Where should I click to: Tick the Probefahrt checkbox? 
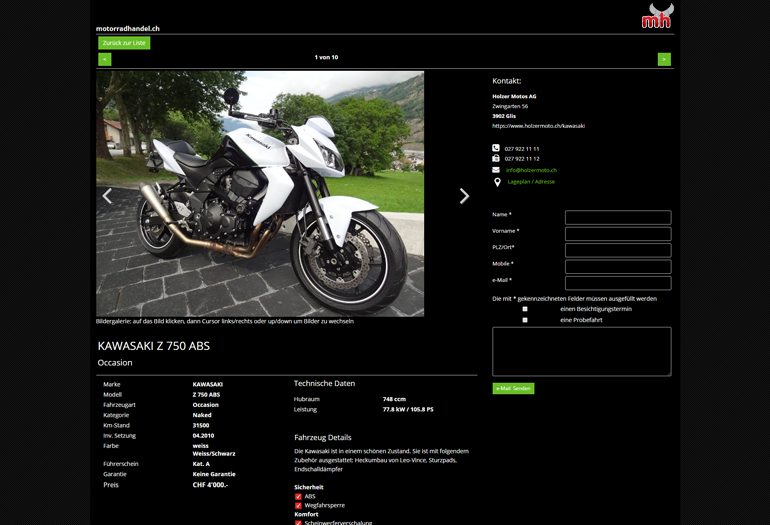(525, 320)
